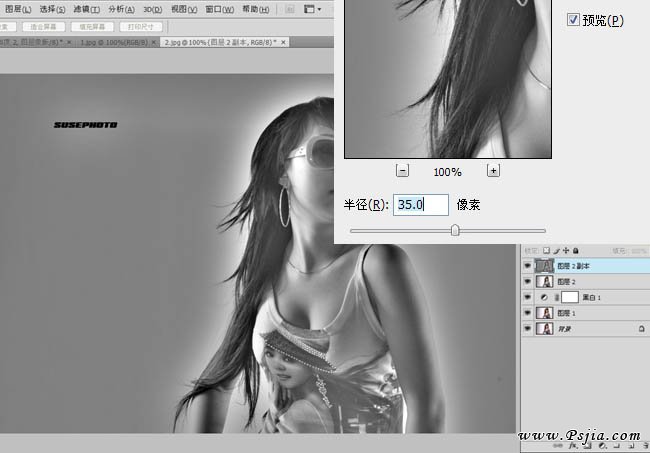Open the arrange documents dropdown
The height and width of the screenshot is (453, 650).
pyautogui.click(x=312, y=9)
